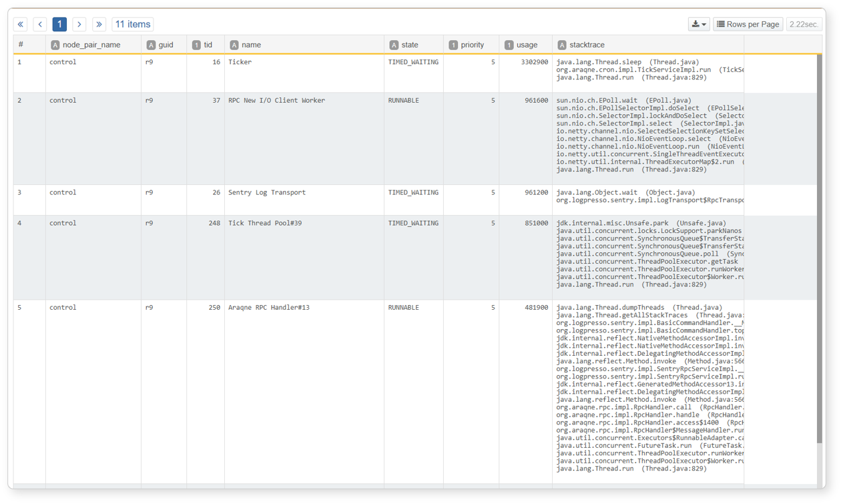Select the Tick Thread Pool#39 cell
Screen dimensions: 841x504
304,257
